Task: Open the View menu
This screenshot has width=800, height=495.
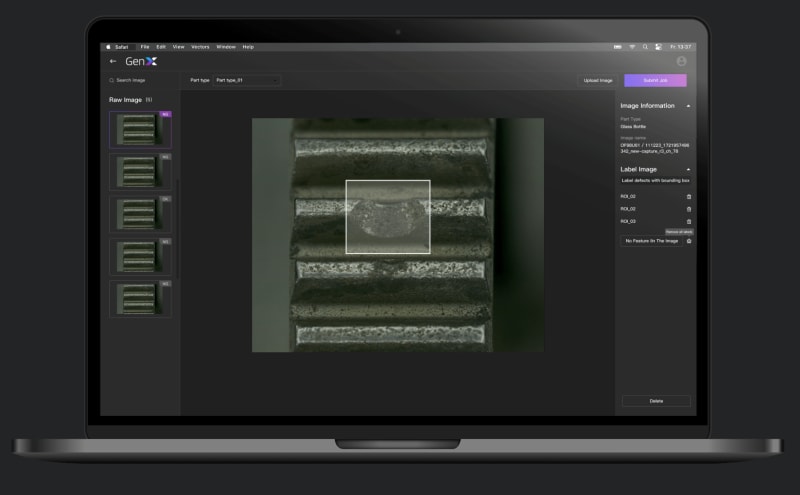Action: coord(179,47)
